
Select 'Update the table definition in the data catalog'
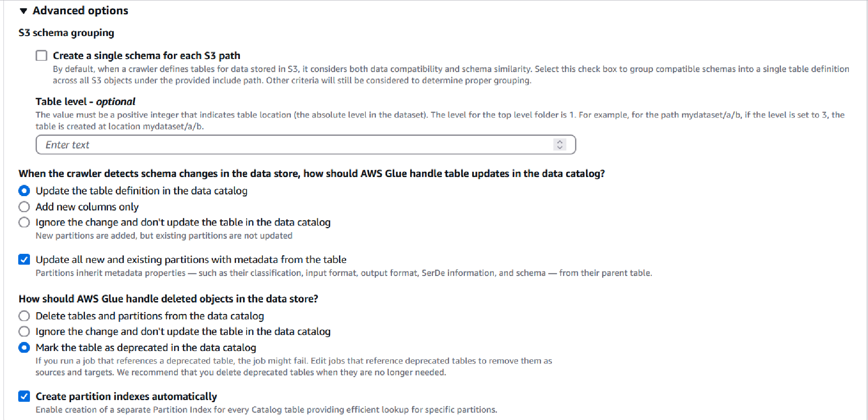(x=24, y=190)
